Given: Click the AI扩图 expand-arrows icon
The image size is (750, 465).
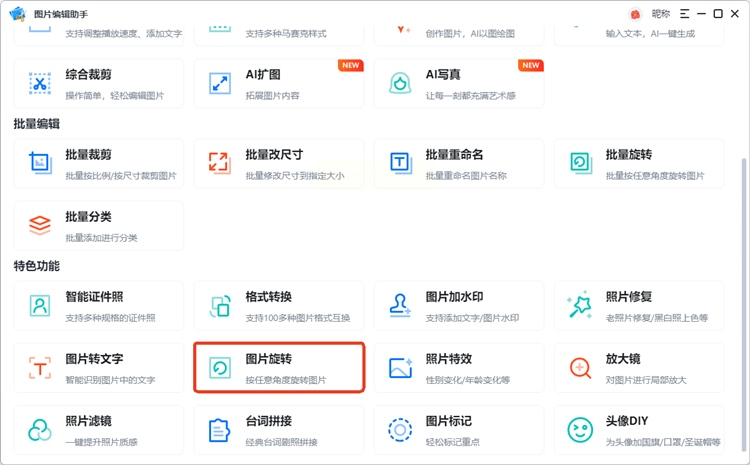Looking at the screenshot, I should (220, 84).
